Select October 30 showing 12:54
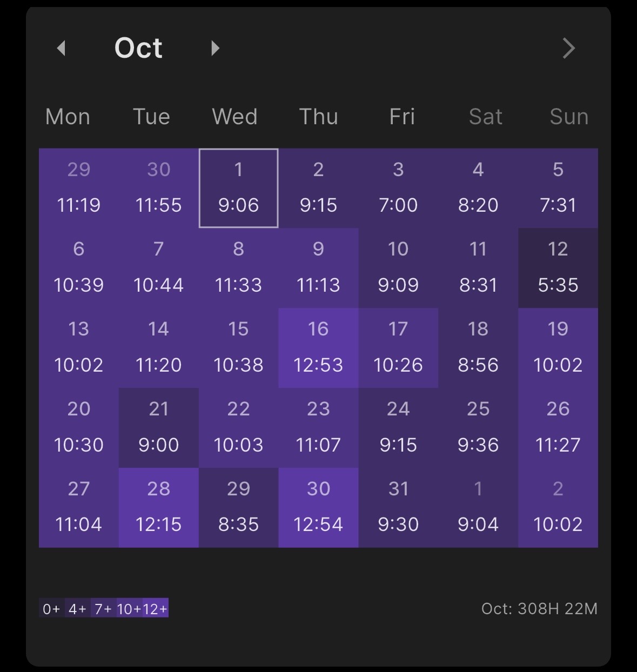 point(318,507)
